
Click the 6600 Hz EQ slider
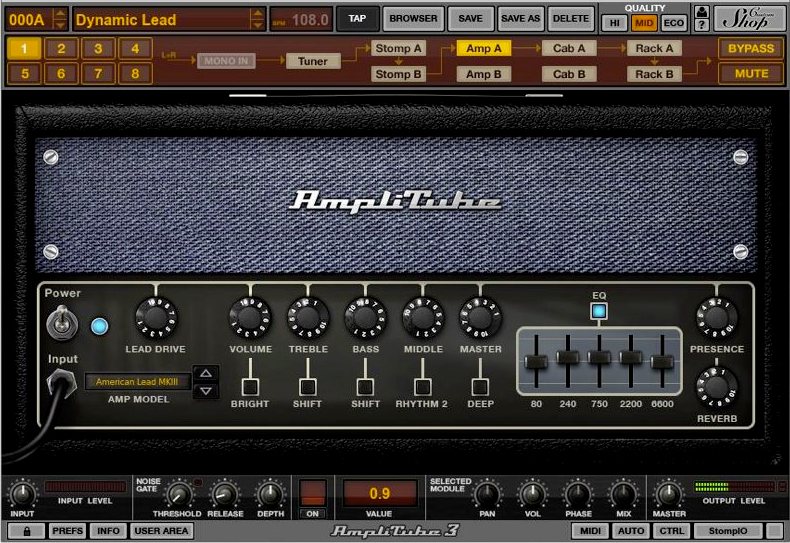tap(662, 362)
